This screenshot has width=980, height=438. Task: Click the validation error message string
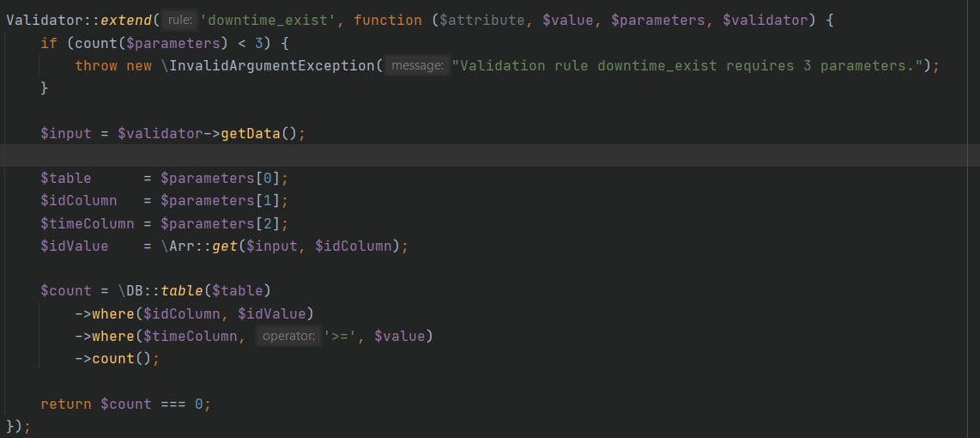687,65
